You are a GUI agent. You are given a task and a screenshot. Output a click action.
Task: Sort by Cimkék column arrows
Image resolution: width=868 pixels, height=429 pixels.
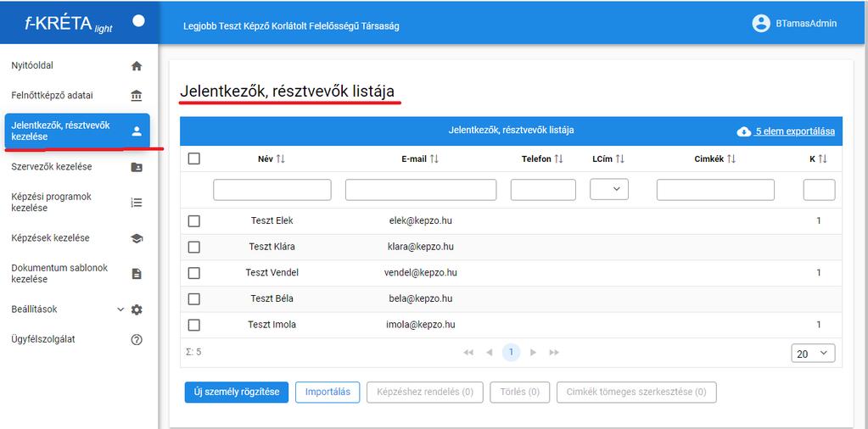pos(731,159)
